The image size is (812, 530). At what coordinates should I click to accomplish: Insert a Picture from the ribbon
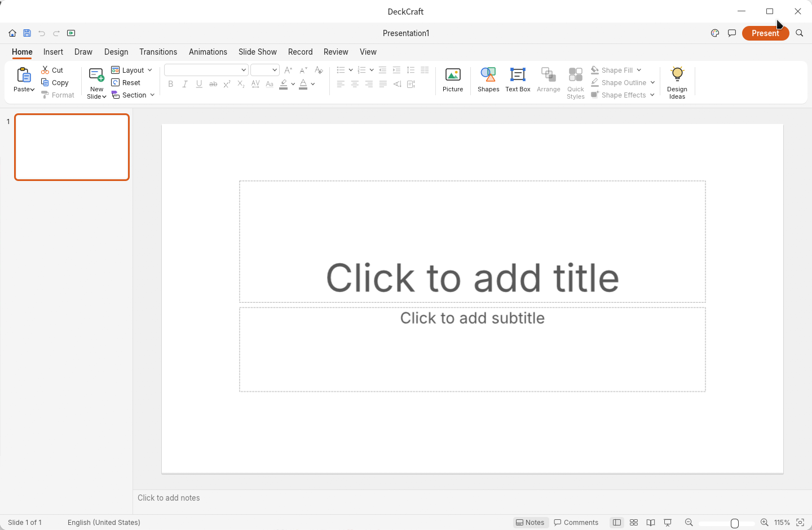pos(453,80)
